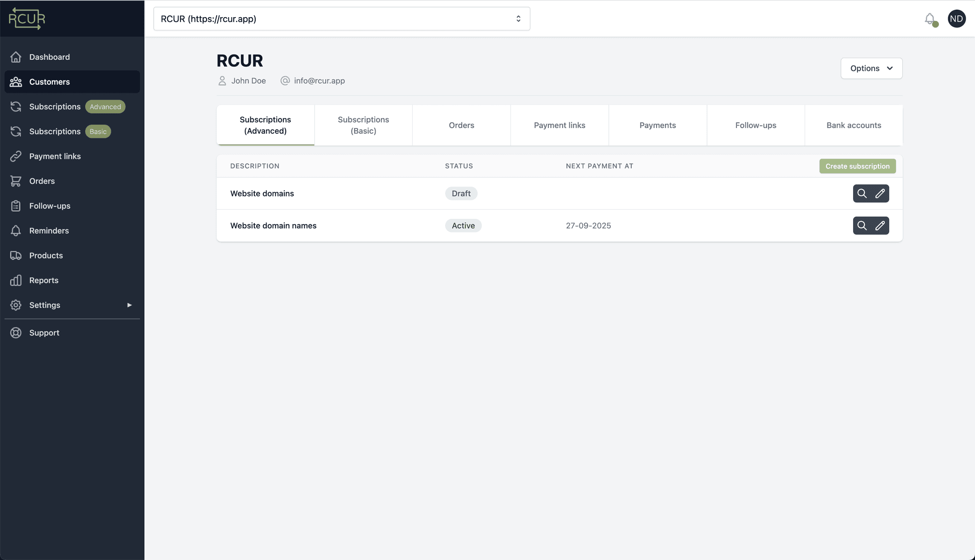
Task: Click the info@rcur.app email link
Action: tap(319, 80)
